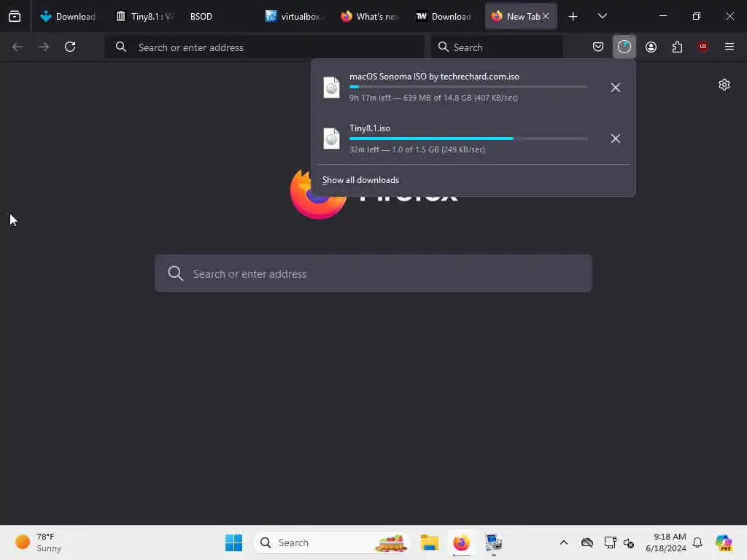Open the uBlock Origin extension icon
This screenshot has height=560, width=747.
(x=703, y=47)
